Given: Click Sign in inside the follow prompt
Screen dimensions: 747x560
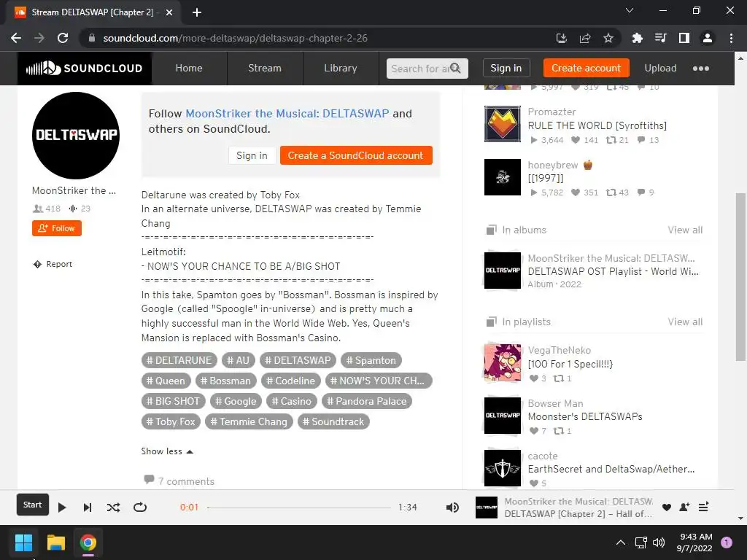Looking at the screenshot, I should pyautogui.click(x=252, y=155).
